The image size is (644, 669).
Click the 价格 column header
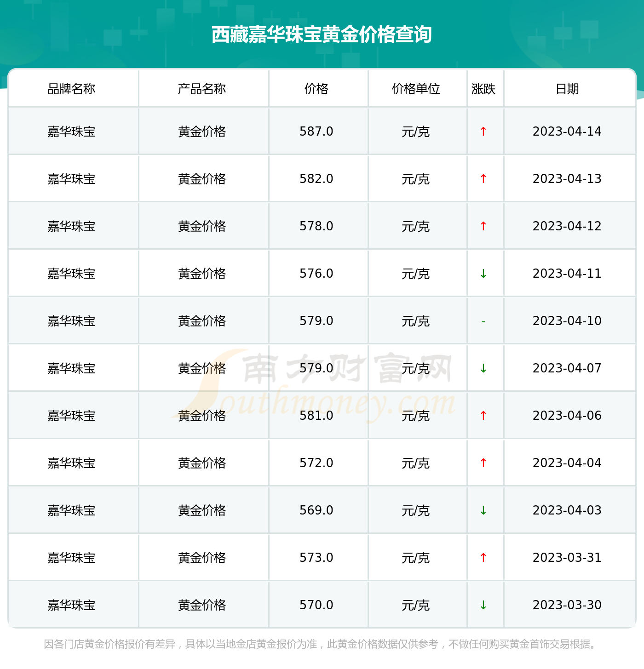[x=316, y=89]
